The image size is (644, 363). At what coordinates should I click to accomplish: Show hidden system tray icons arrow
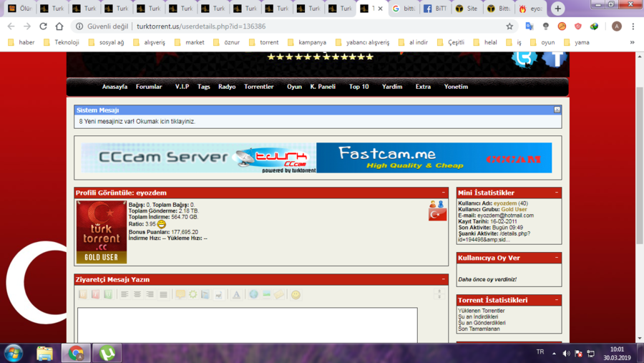click(554, 353)
